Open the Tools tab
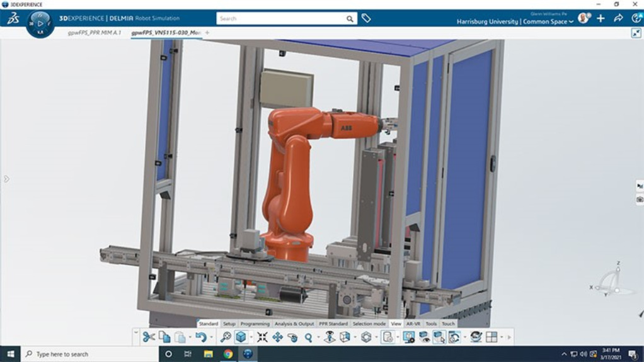The width and height of the screenshot is (644, 362). tap(431, 324)
